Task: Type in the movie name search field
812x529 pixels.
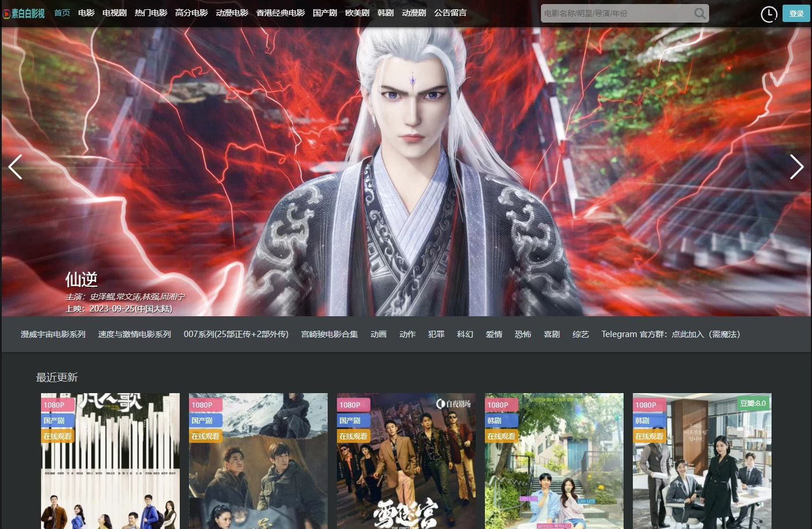Action: click(616, 13)
